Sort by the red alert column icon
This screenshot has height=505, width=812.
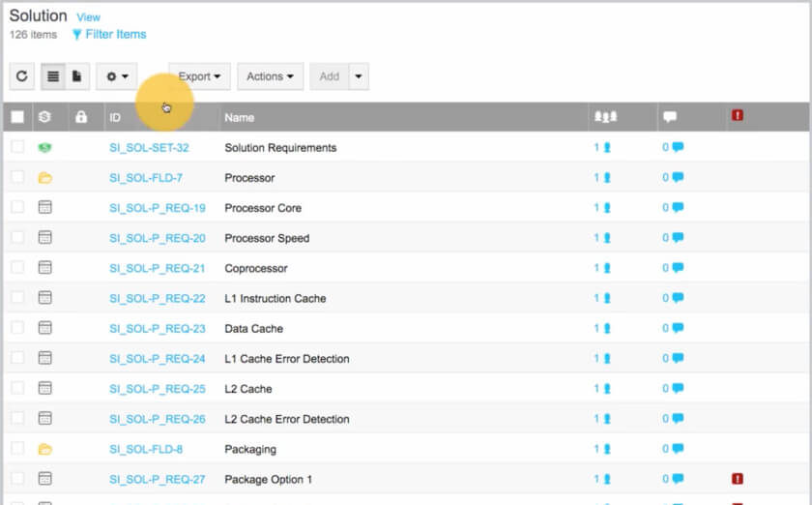pyautogui.click(x=738, y=116)
